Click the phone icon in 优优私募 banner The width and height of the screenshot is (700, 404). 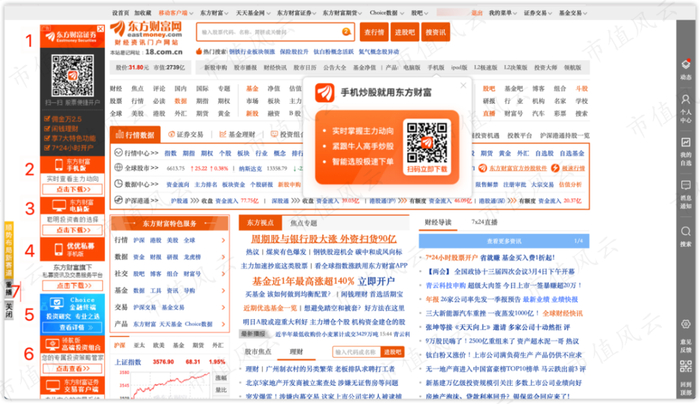[x=59, y=249]
